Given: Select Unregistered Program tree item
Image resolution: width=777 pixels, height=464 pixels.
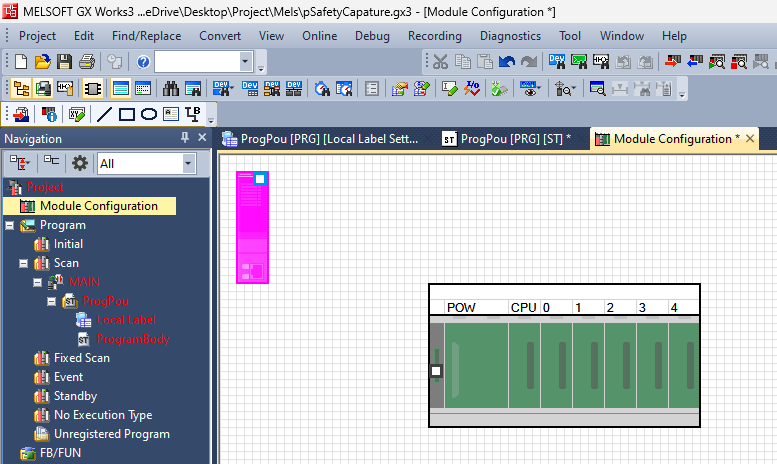Looking at the screenshot, I should [111, 434].
